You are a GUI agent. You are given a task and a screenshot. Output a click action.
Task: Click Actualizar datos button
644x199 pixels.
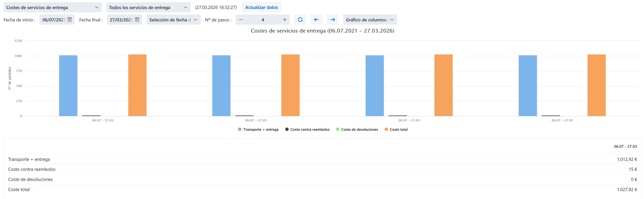click(x=261, y=7)
